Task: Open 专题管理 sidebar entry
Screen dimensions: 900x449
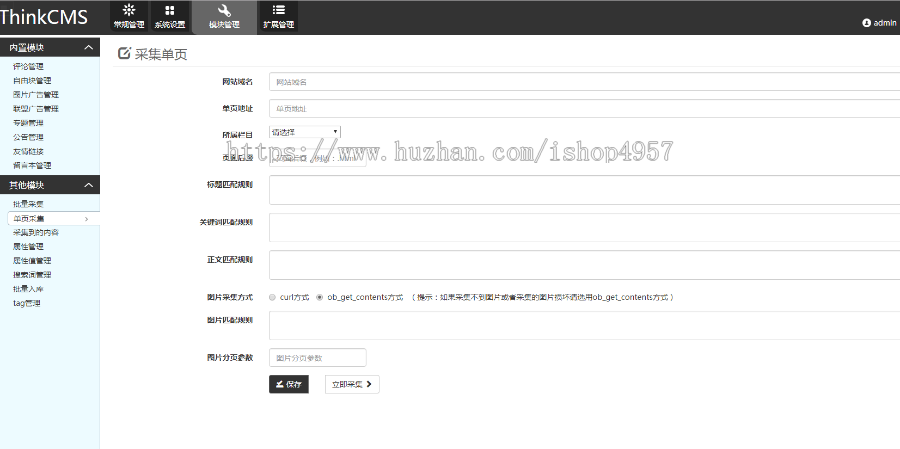Action: pyautogui.click(x=28, y=123)
